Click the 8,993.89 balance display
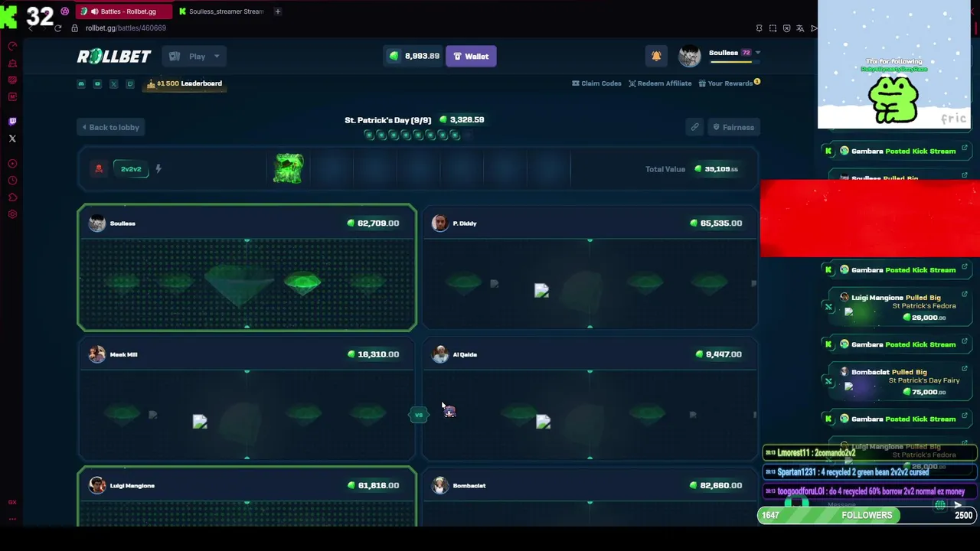Image resolution: width=980 pixels, height=551 pixels. [414, 56]
